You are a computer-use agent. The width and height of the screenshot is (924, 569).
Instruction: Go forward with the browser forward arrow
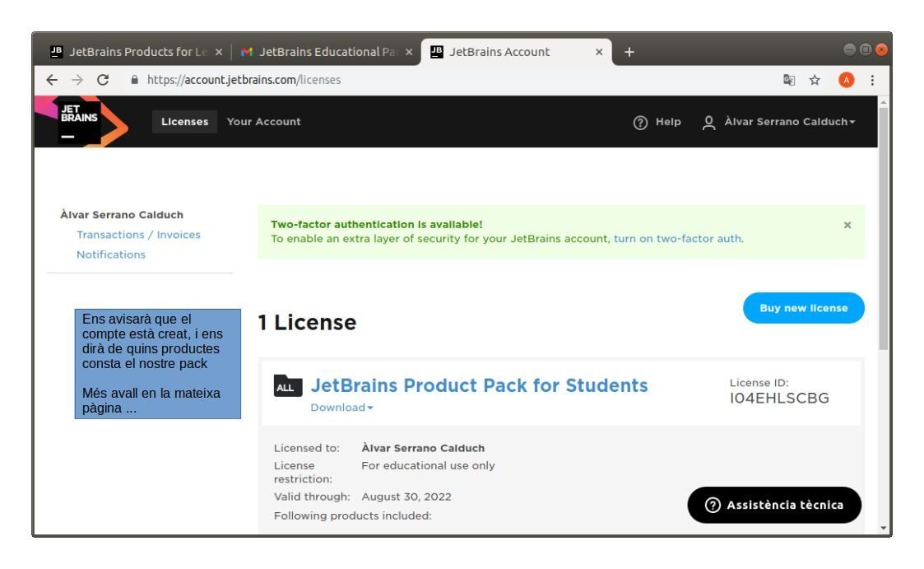coord(77,80)
